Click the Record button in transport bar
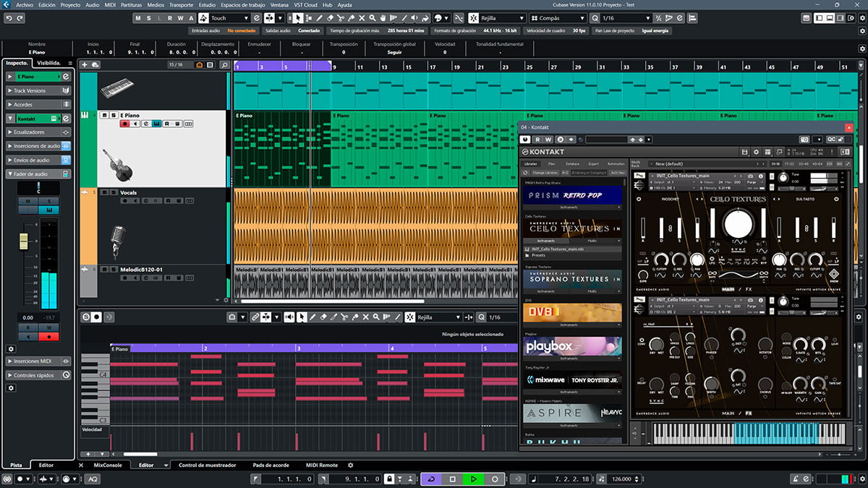Viewport: 868px width, 488px height. (x=495, y=479)
